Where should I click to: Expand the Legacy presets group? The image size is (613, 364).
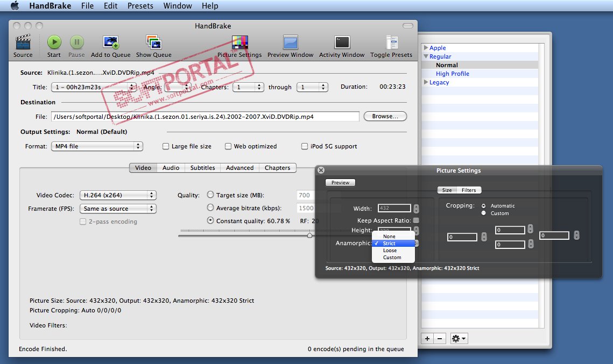coord(426,82)
